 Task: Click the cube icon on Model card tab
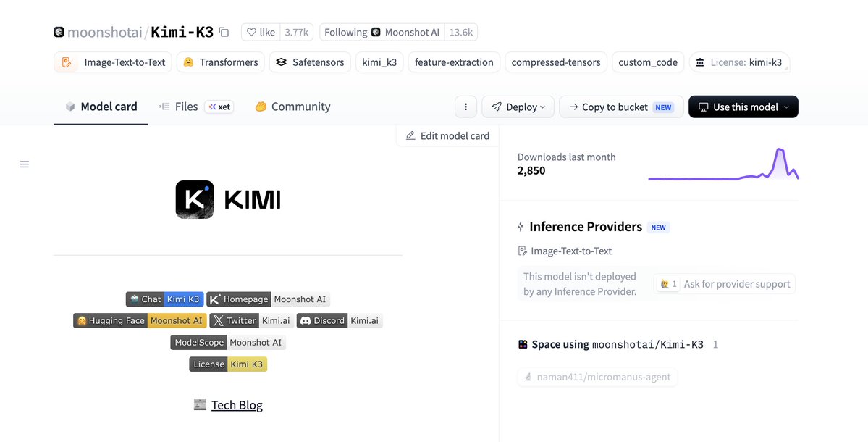70,107
